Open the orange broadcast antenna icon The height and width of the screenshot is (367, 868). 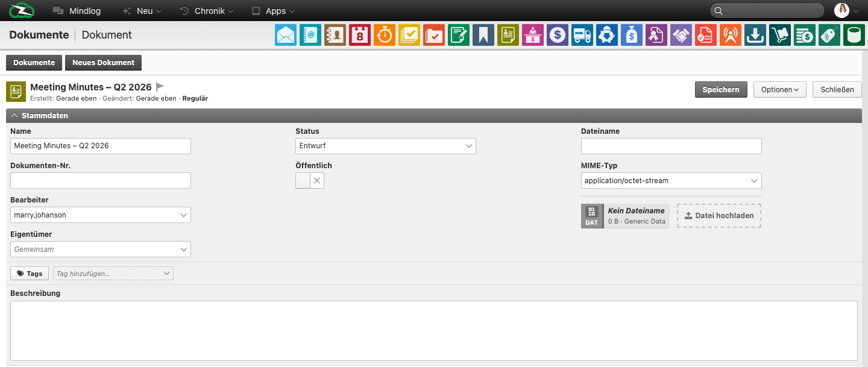coord(731,35)
